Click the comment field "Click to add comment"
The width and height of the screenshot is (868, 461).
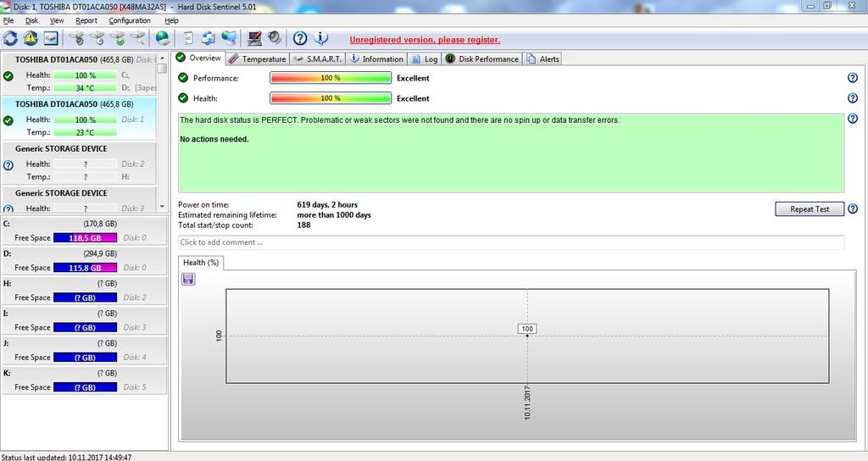pyautogui.click(x=511, y=242)
